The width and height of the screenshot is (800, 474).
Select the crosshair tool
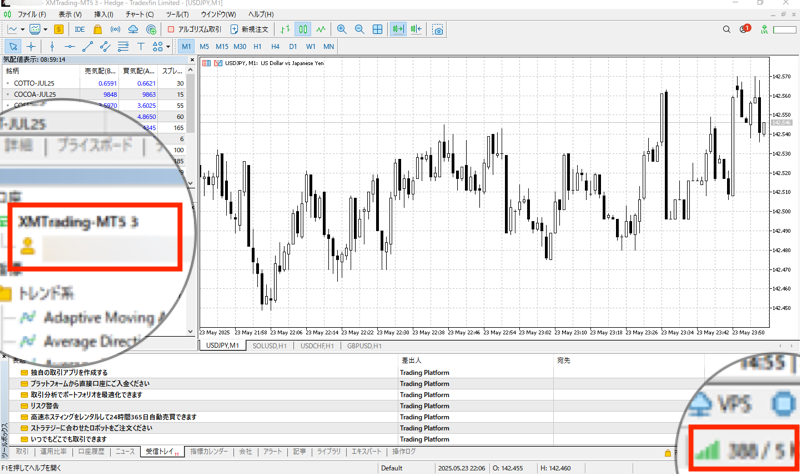click(31, 46)
